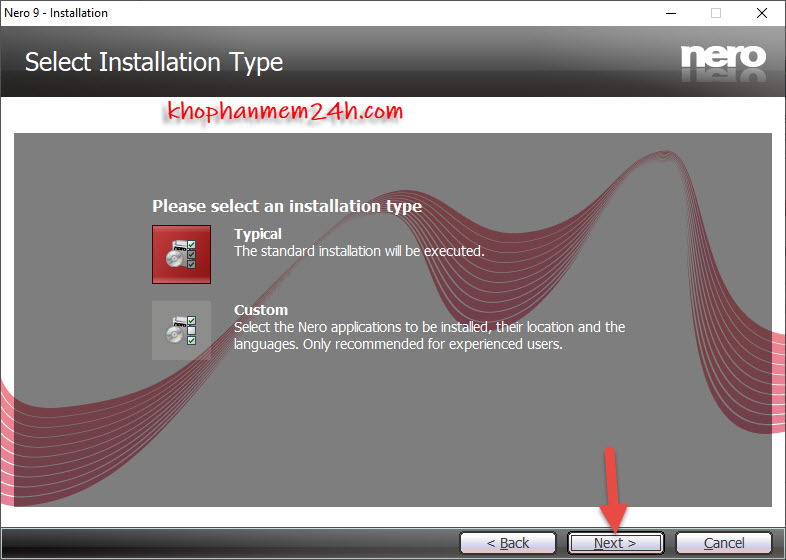This screenshot has width=786, height=560.
Task: Click the "Nero 9 - Installation" title bar
Action: pyautogui.click(x=300, y=13)
